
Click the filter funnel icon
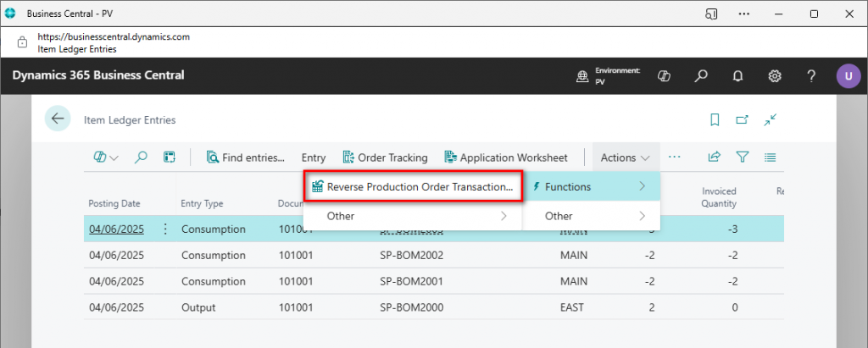coord(743,157)
